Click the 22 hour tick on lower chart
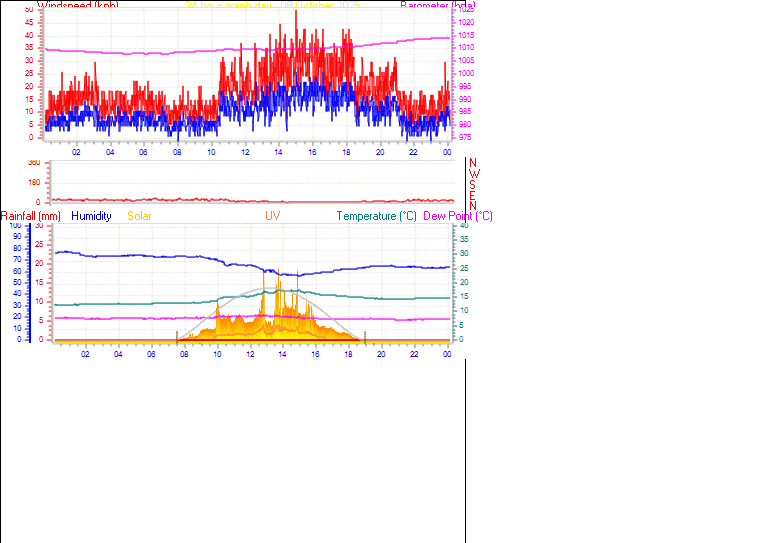761x543 pixels. pyautogui.click(x=414, y=354)
